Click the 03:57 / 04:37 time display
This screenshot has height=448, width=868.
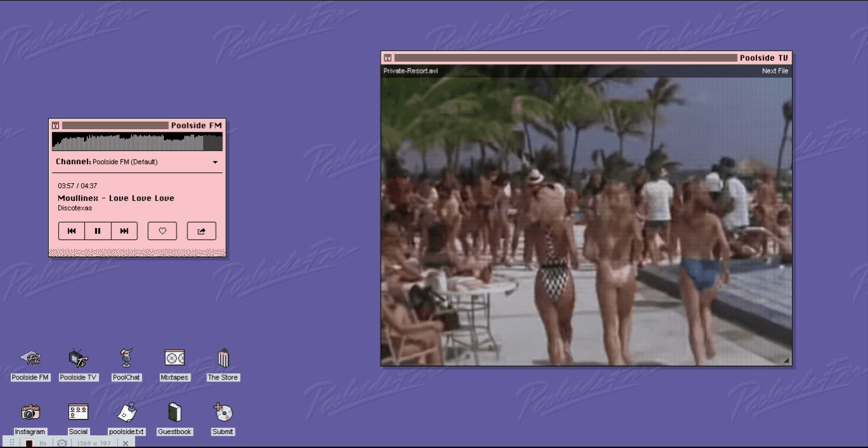77,186
